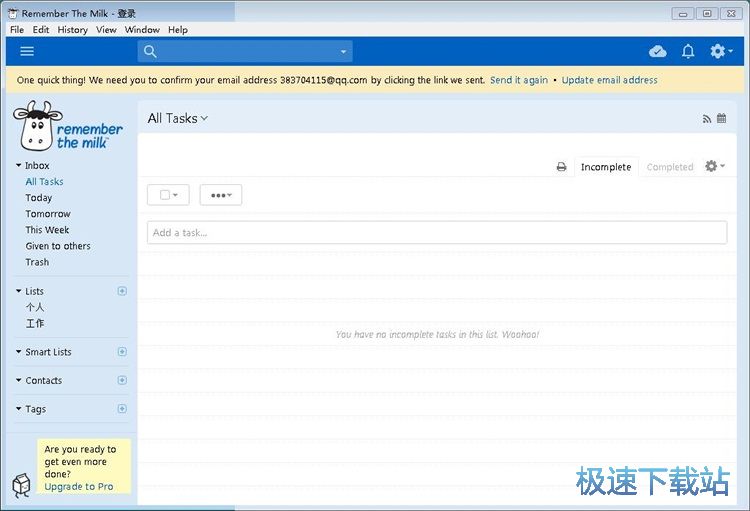Click the Send it again link
The width and height of the screenshot is (750, 511).
click(519, 80)
